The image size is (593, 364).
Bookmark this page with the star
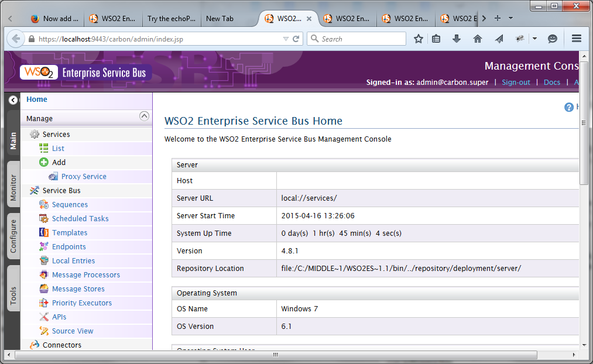tap(419, 39)
